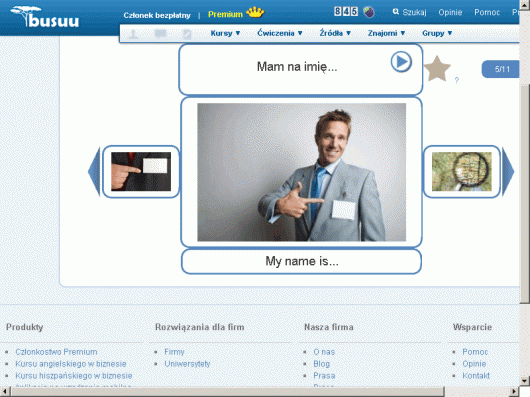Viewport: 530px width, 397px height.
Task: Click the Szukaj search link
Action: [409, 12]
